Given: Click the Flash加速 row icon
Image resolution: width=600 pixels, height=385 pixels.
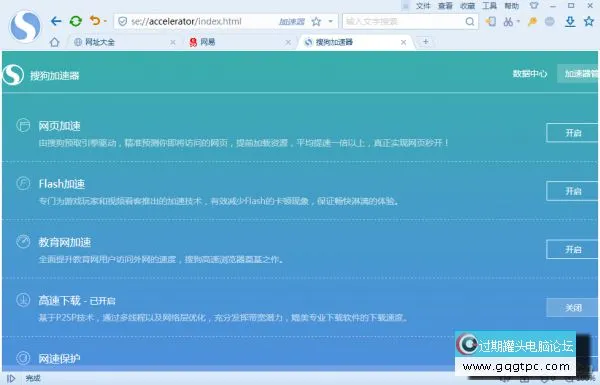Looking at the screenshot, I should pos(23,183).
